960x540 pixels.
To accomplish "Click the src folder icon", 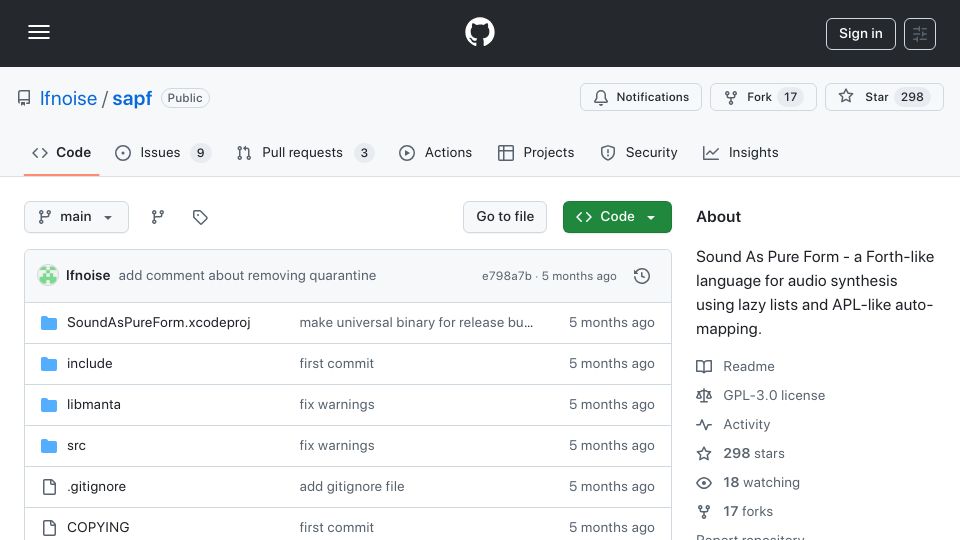I will pos(49,446).
